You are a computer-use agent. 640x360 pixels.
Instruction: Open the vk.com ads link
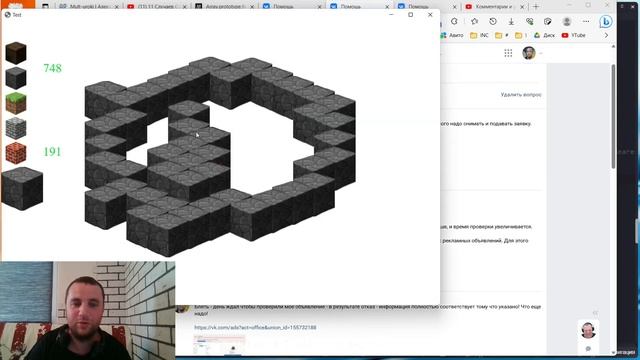point(255,327)
